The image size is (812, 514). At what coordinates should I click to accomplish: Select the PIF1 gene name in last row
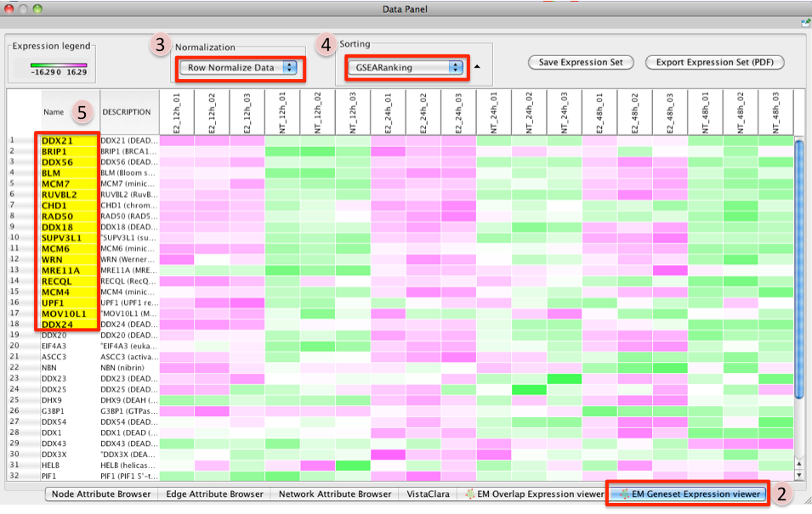coord(51,476)
